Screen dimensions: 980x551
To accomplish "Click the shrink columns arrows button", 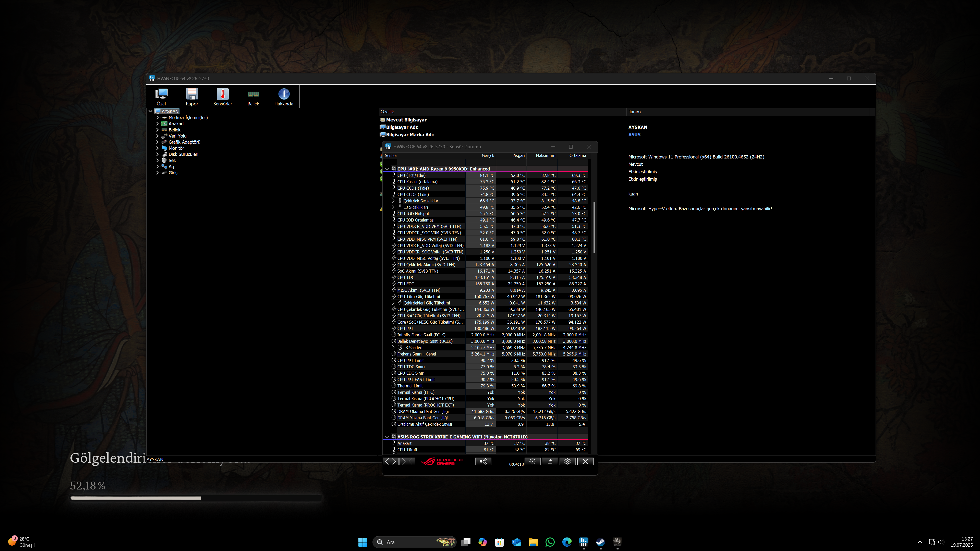I will coord(407,461).
